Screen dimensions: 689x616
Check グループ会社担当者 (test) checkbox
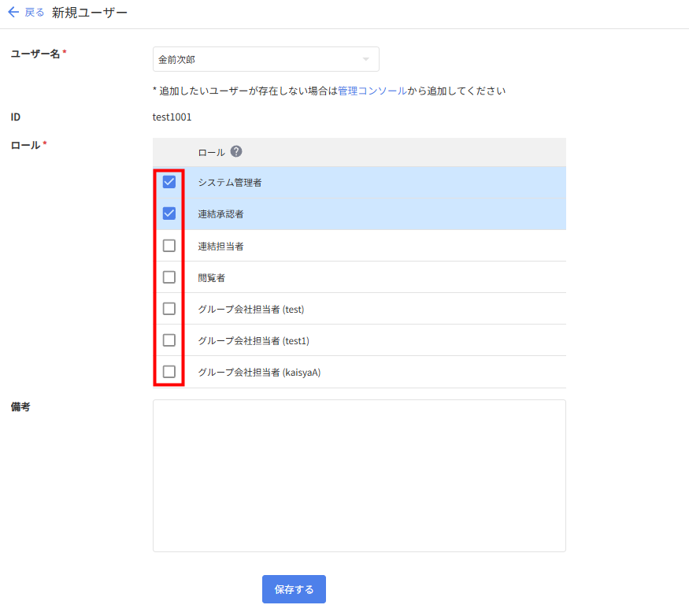(x=169, y=309)
